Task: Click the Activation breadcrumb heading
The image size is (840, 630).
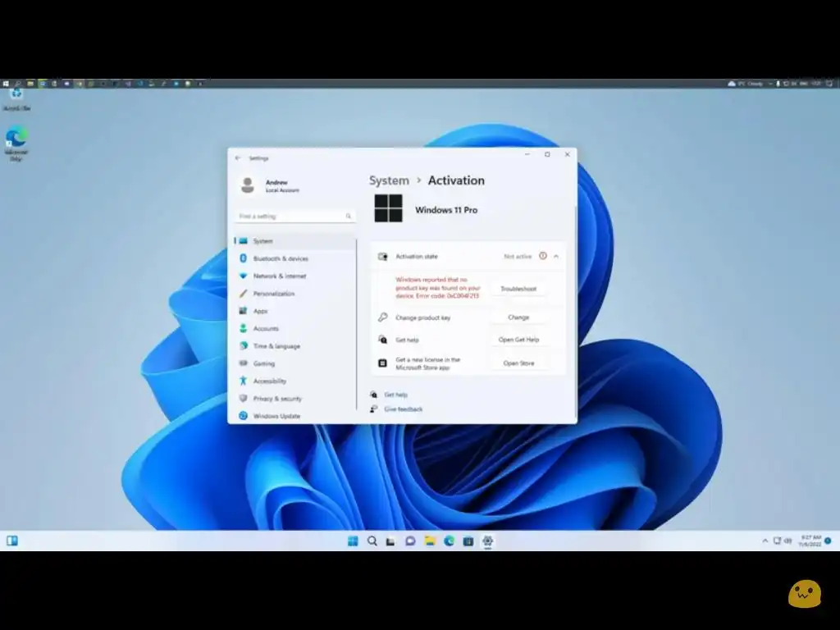Action: point(456,180)
